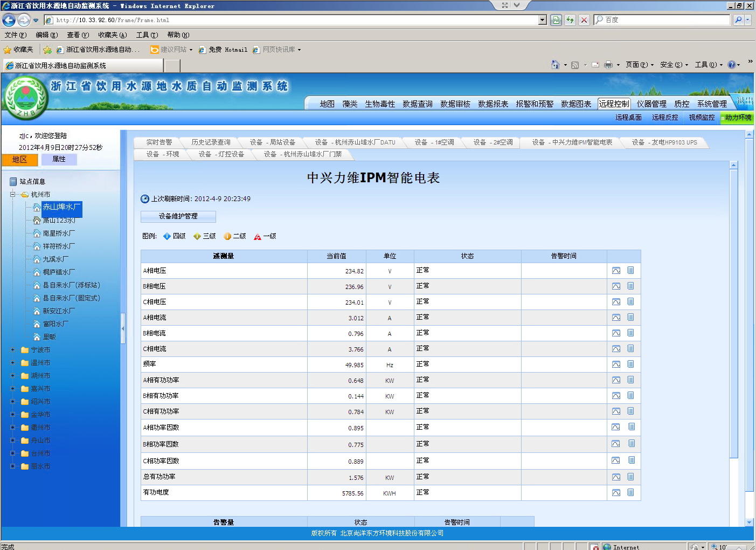Image resolution: width=756 pixels, height=550 pixels.
Task: Click the sidebar collapse splitter handle
Action: [x=123, y=328]
